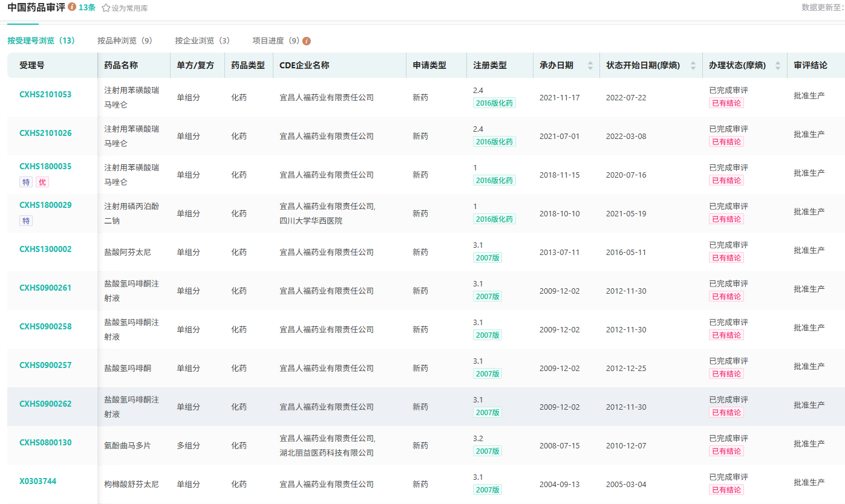The height and width of the screenshot is (504, 845).
Task: Sort by 状态开始日期(摩熵) column arrows
Action: 693,66
